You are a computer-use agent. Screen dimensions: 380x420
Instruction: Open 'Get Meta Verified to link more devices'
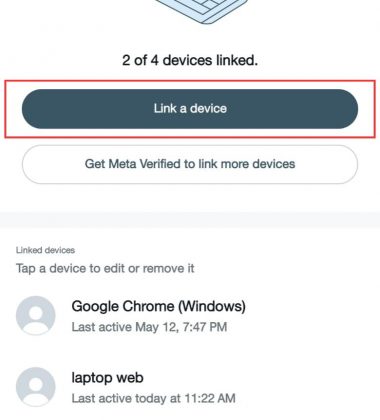pos(190,164)
